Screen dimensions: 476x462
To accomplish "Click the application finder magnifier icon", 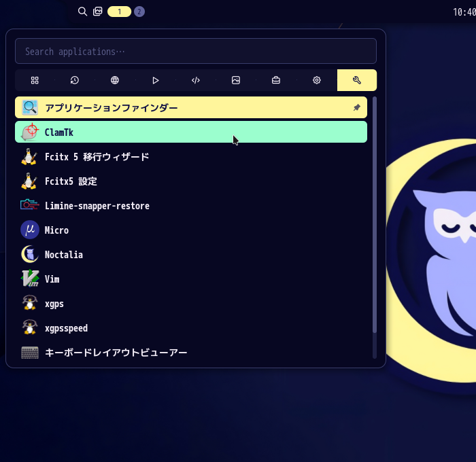I will click(x=30, y=107).
